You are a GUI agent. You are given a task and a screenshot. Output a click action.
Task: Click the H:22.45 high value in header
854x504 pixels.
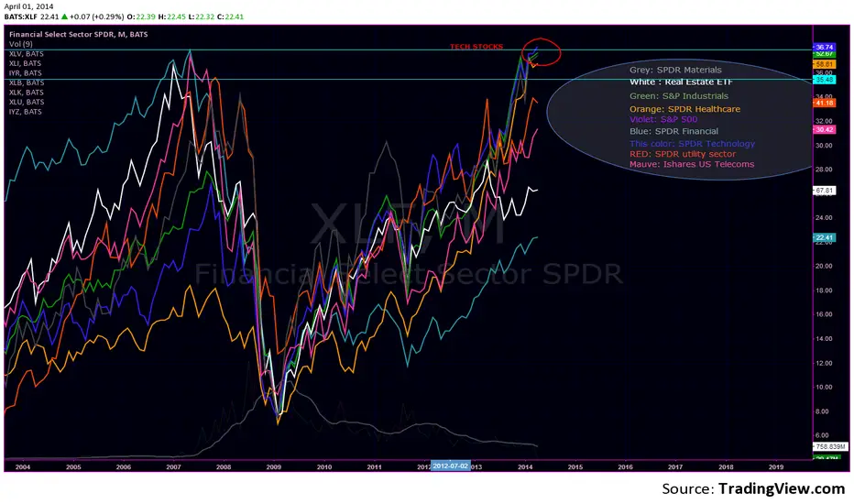pos(171,16)
